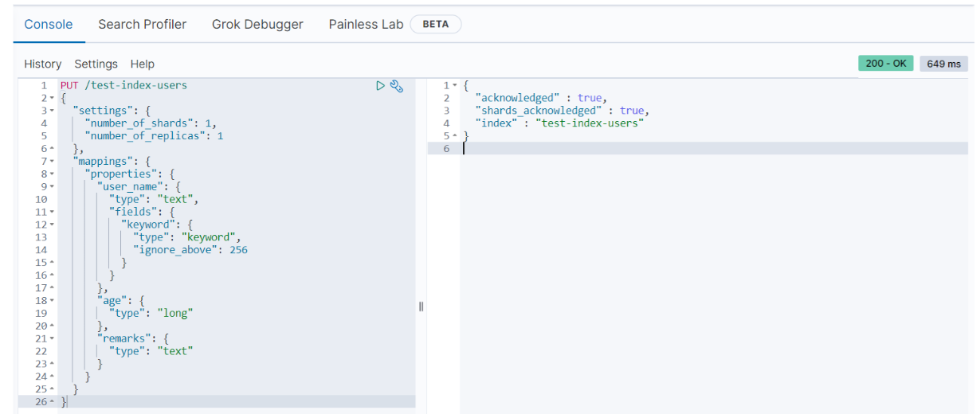Open Help
980x414 pixels.
[x=143, y=64]
